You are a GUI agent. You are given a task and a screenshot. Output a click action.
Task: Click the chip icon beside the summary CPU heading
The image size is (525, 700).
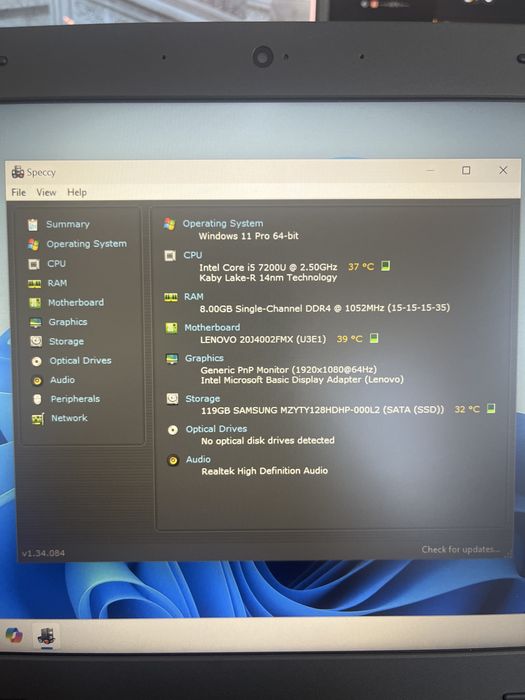(x=170, y=255)
